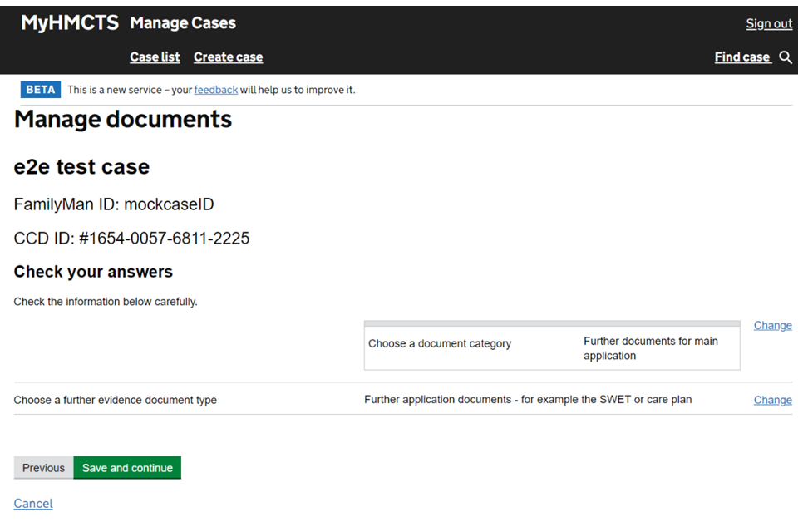Open the Create case tab
The width and height of the screenshot is (798, 532).
point(228,57)
